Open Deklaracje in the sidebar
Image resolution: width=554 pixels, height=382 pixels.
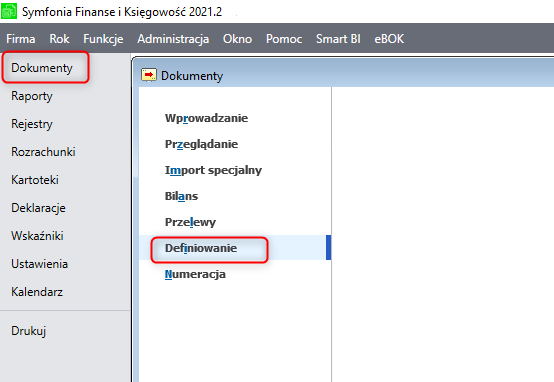point(38,208)
